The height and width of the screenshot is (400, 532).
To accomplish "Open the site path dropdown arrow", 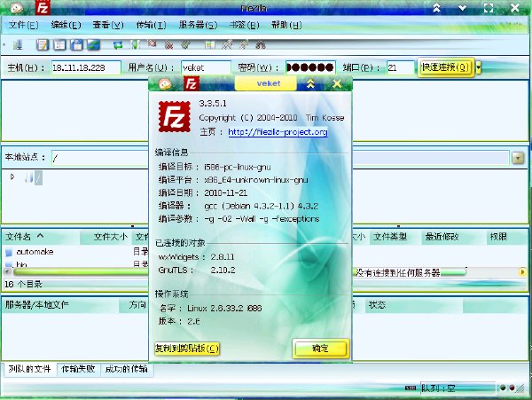I will pos(518,158).
